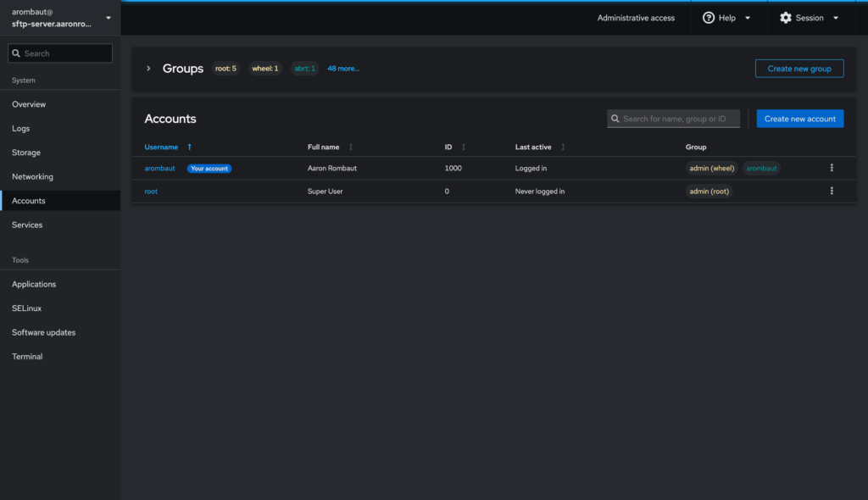Image resolution: width=868 pixels, height=500 pixels.
Task: Open the host switcher dropdown arrow
Action: pos(108,18)
